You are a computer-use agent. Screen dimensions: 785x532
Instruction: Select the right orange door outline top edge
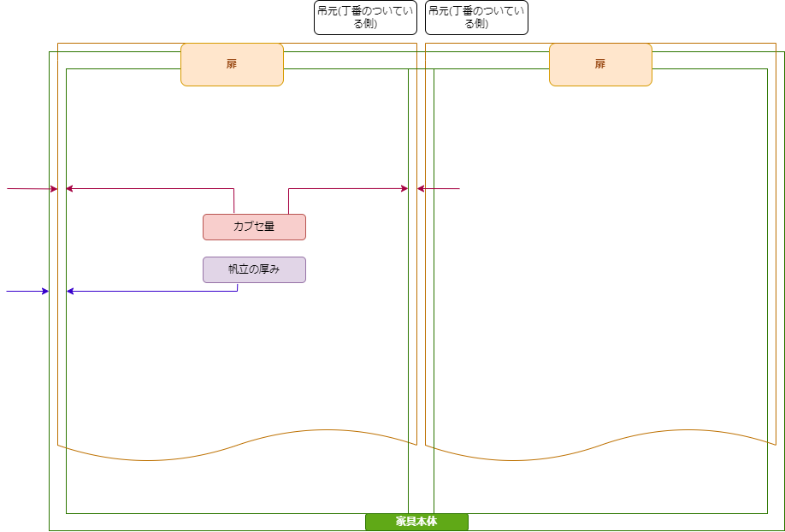(684, 43)
